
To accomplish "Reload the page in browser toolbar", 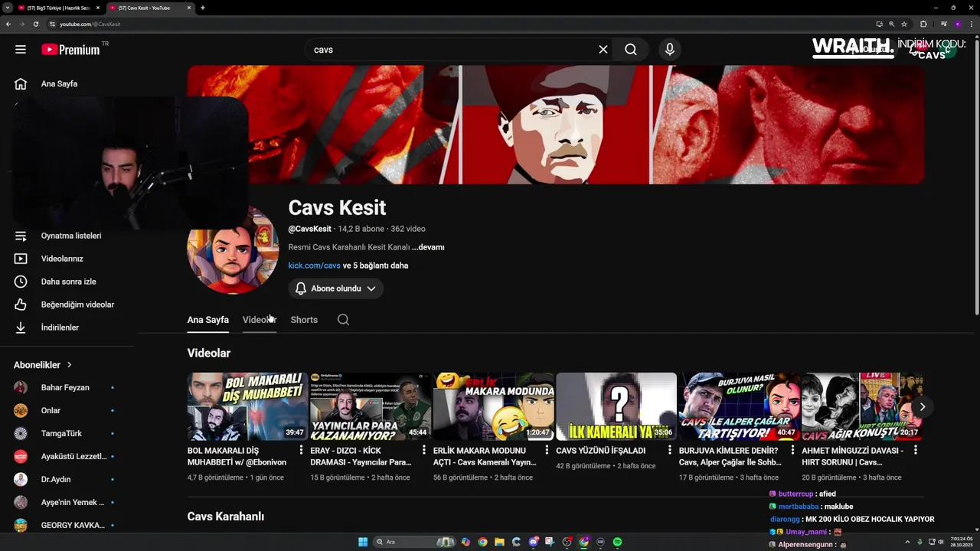I will [x=35, y=24].
